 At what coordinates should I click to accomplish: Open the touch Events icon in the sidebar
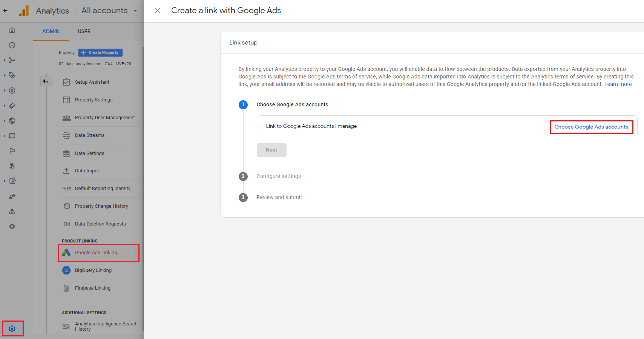click(x=12, y=166)
